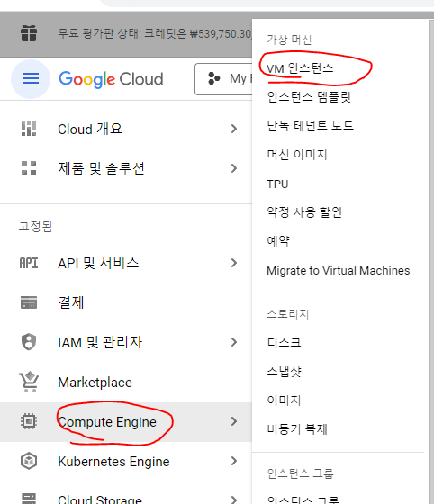Image resolution: width=434 pixels, height=504 pixels.
Task: Click the free trial status text 무료 평가판 상태
Action: tap(155, 33)
